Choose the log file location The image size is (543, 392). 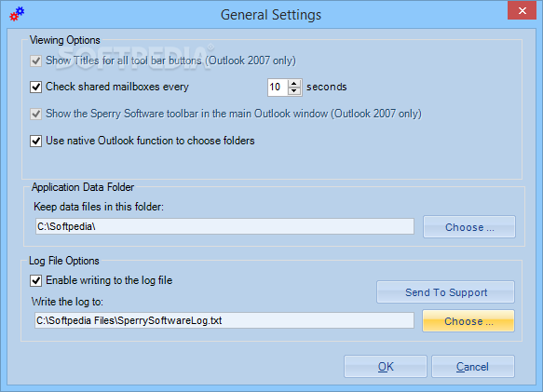click(468, 321)
